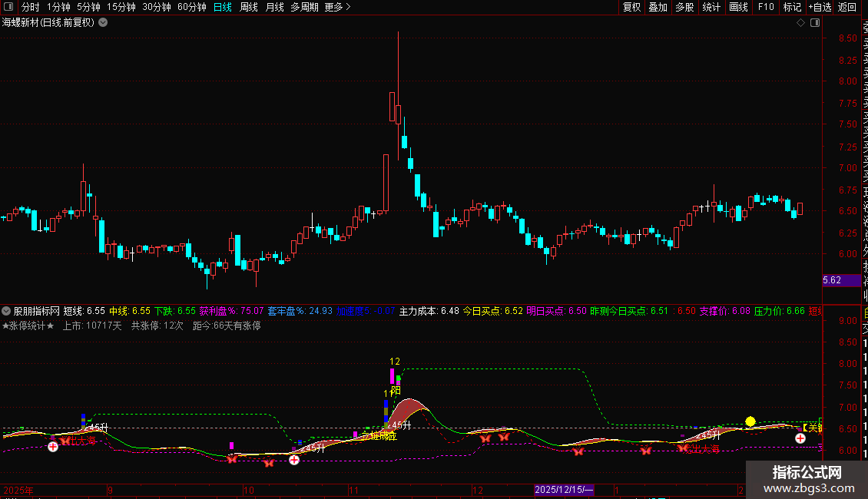868x499 pixels.
Task: Click the purple 5.62 price tag
Action: [x=841, y=280]
